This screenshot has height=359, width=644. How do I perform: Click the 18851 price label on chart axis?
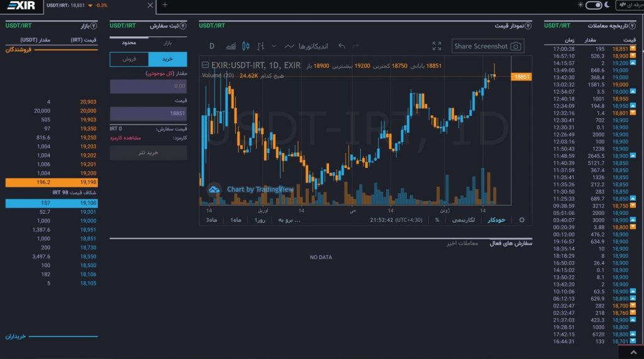coord(521,77)
